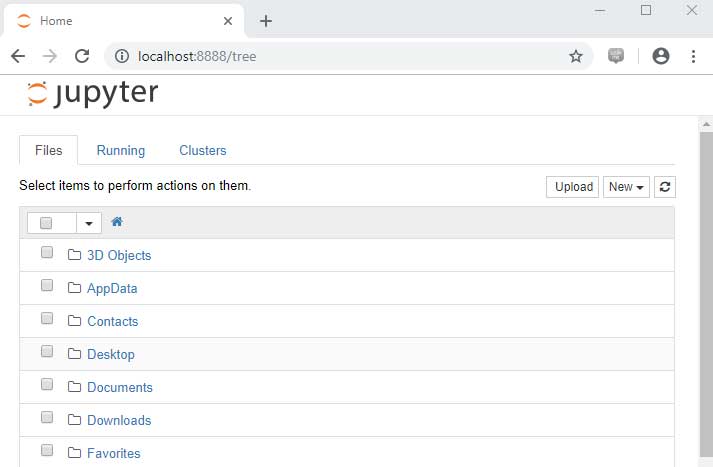Go back to the previous page
Screen dimensions: 713x467
pyautogui.click(x=18, y=56)
